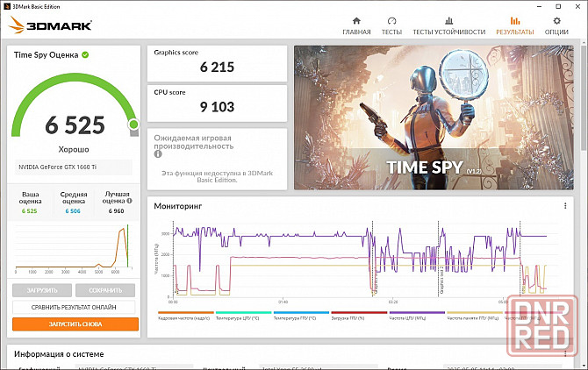
Task: Click the Graphics score value 6 215
Action: click(x=217, y=67)
